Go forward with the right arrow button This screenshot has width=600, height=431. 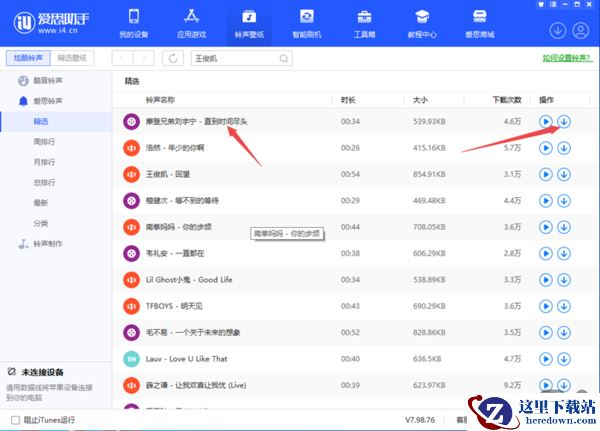143,58
